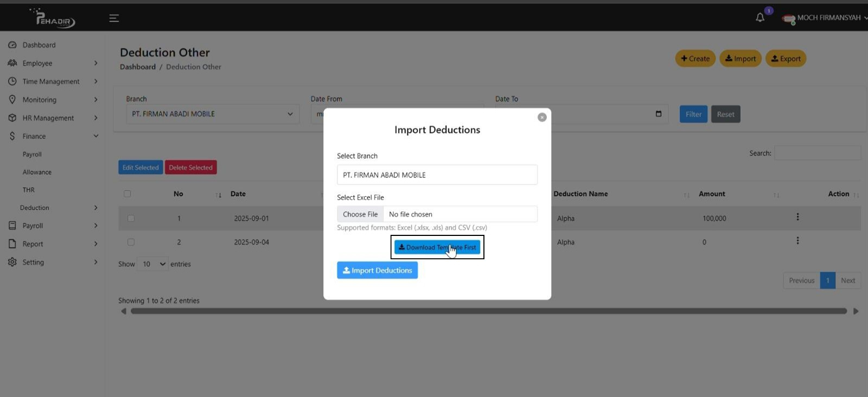Click the Report document icon in the sidebar

[12, 244]
